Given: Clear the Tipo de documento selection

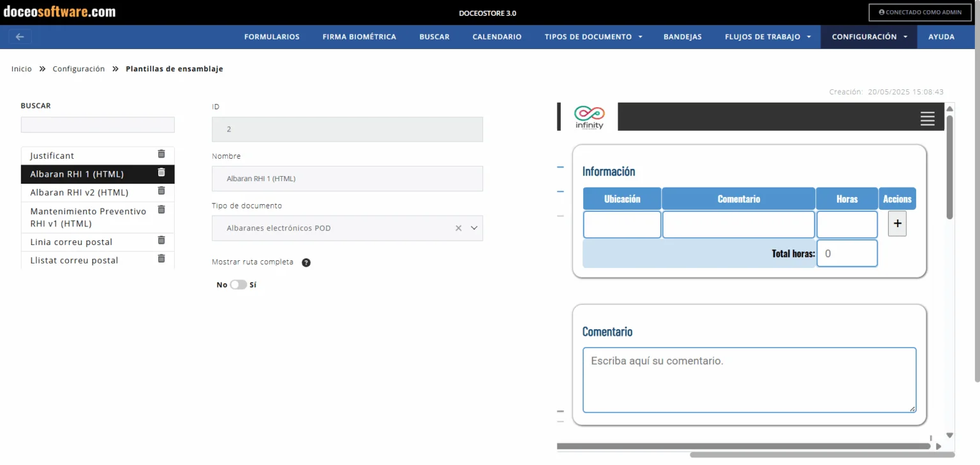Looking at the screenshot, I should click(x=458, y=228).
